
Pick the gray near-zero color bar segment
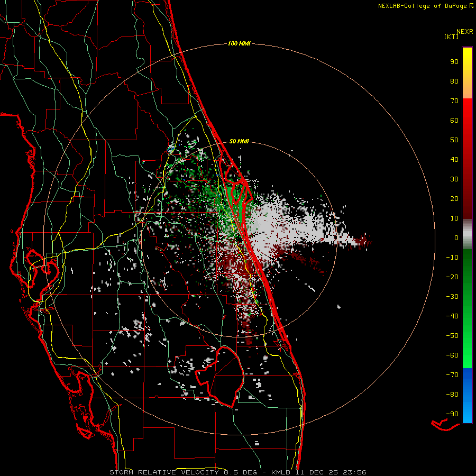(x=467, y=234)
